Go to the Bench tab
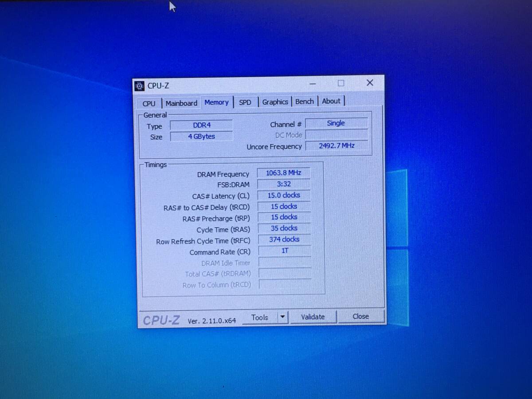The image size is (532, 399). (x=305, y=102)
